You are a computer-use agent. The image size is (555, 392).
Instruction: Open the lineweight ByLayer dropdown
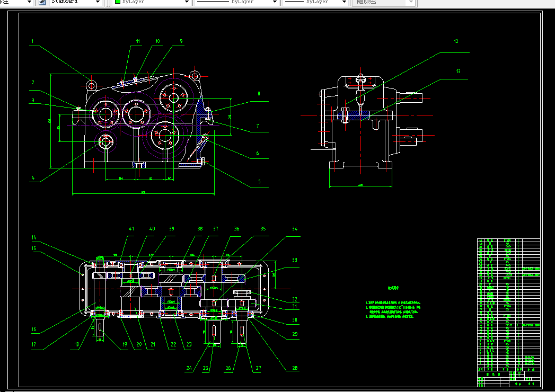[344, 2]
